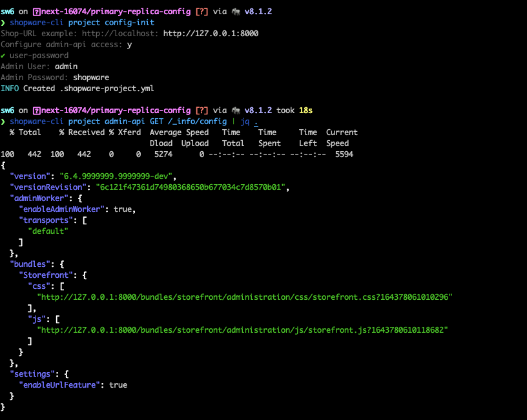The height and width of the screenshot is (420, 527).
Task: Click the Admin Password value "shopware"
Action: (91, 78)
